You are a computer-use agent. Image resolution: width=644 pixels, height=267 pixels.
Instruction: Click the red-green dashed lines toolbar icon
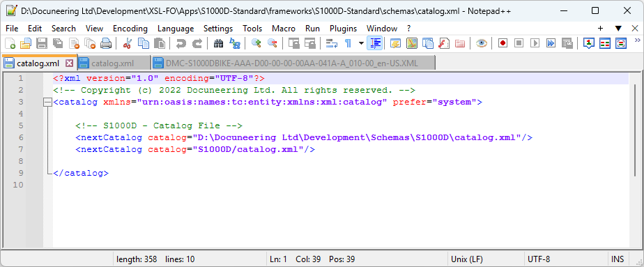tap(605, 43)
